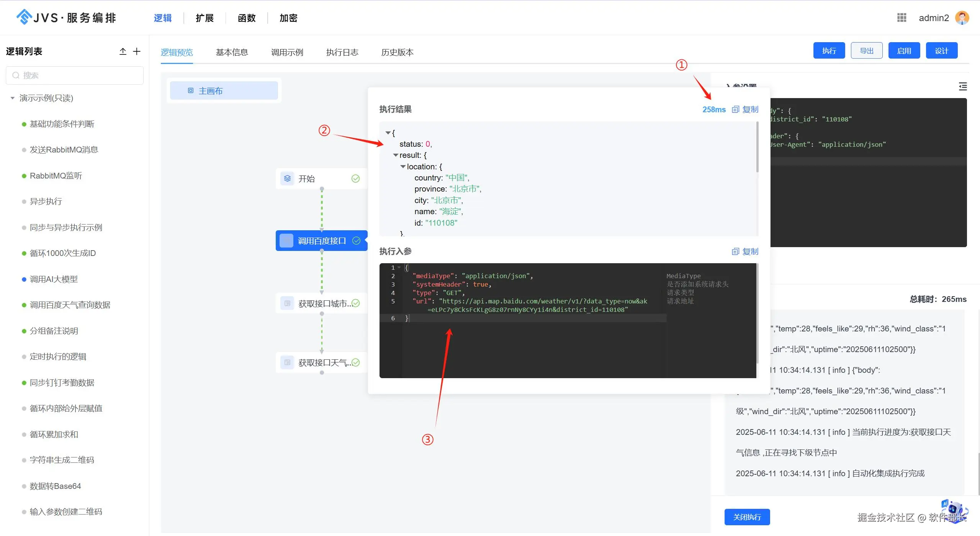Click the 搜索 input field
This screenshot has width=980, height=536.
tap(75, 75)
